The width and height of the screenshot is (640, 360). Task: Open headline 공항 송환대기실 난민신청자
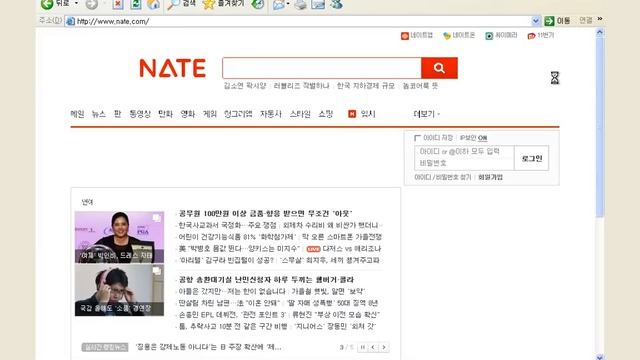pyautogui.click(x=266, y=280)
